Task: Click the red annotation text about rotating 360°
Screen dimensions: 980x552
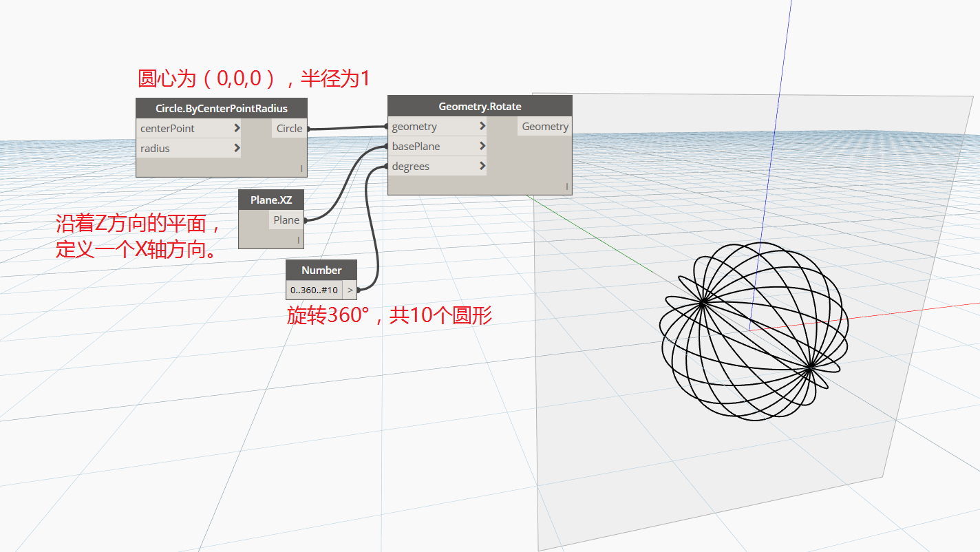Action: 390,316
